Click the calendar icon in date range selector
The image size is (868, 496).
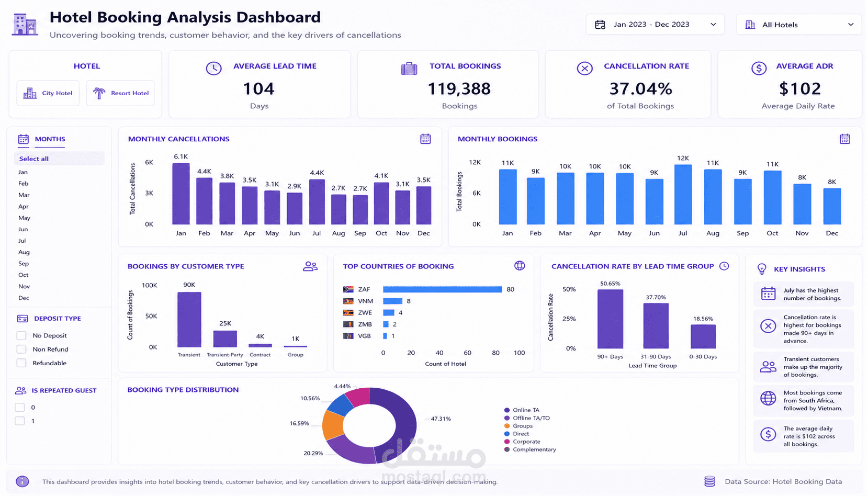[x=600, y=25]
